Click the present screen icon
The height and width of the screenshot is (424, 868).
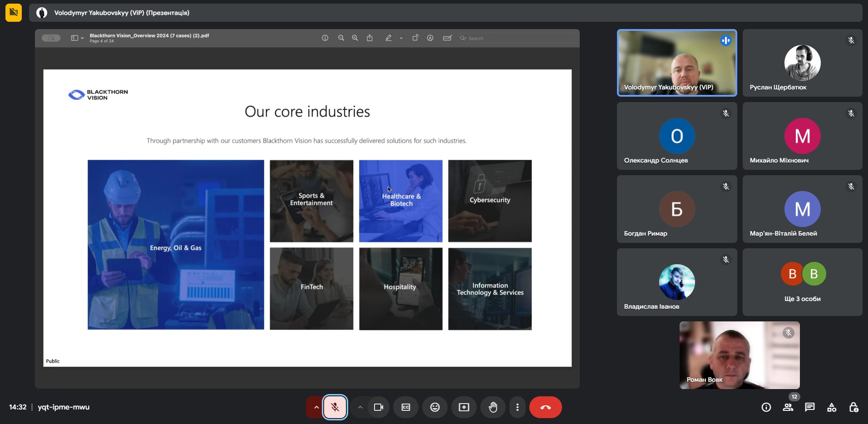click(464, 407)
